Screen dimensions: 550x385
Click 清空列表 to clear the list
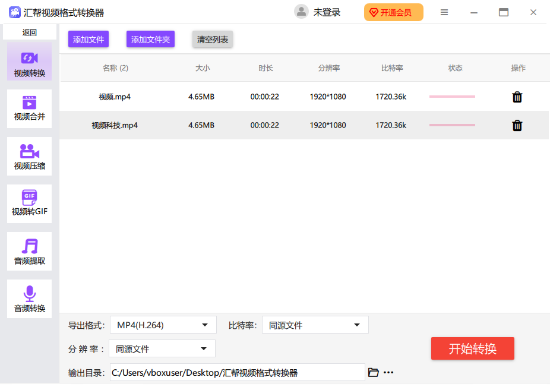213,39
